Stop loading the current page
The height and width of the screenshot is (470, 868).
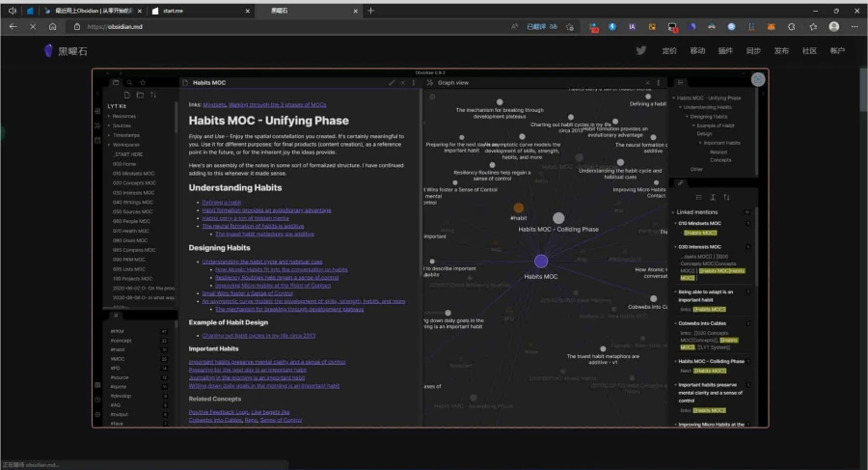(33, 27)
